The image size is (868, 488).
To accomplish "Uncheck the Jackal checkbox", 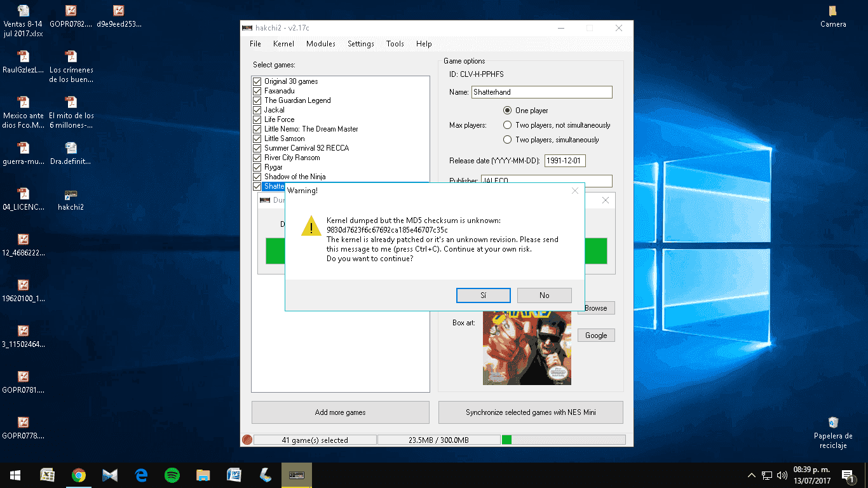I will (x=257, y=110).
